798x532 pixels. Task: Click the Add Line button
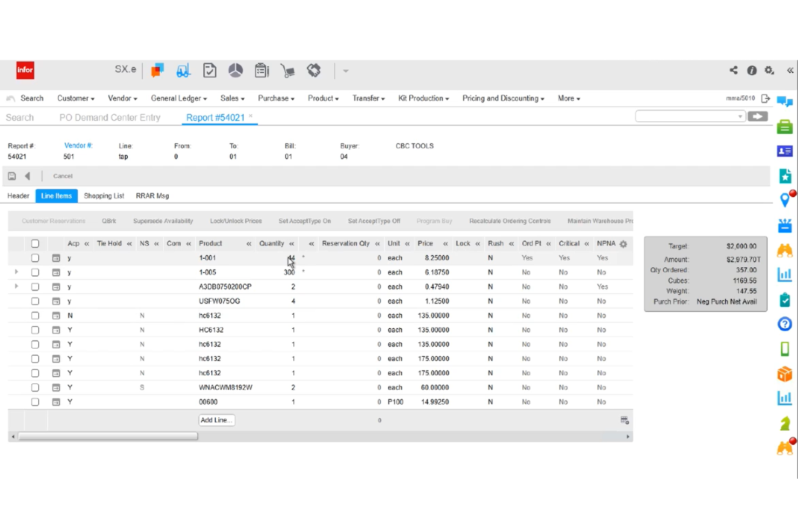coord(216,420)
